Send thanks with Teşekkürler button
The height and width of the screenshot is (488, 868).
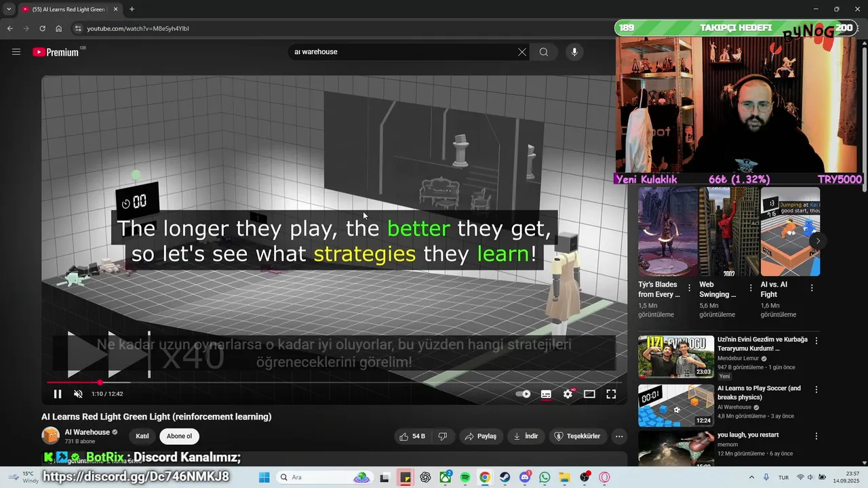point(577,436)
